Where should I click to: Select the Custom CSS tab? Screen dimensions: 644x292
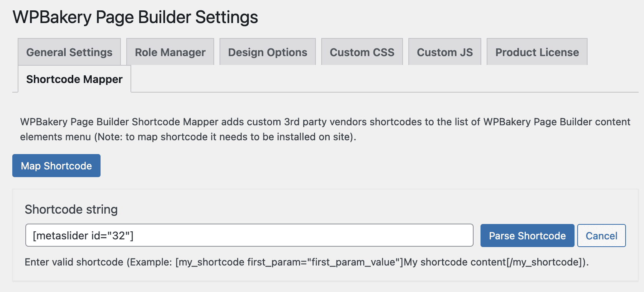(362, 52)
